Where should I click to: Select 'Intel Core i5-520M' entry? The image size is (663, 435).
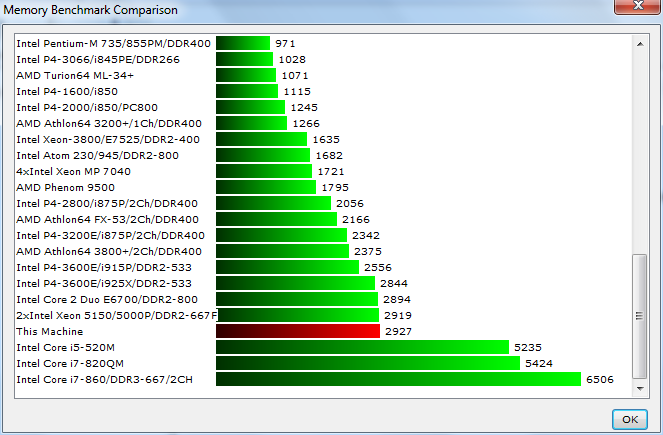pyautogui.click(x=66, y=347)
